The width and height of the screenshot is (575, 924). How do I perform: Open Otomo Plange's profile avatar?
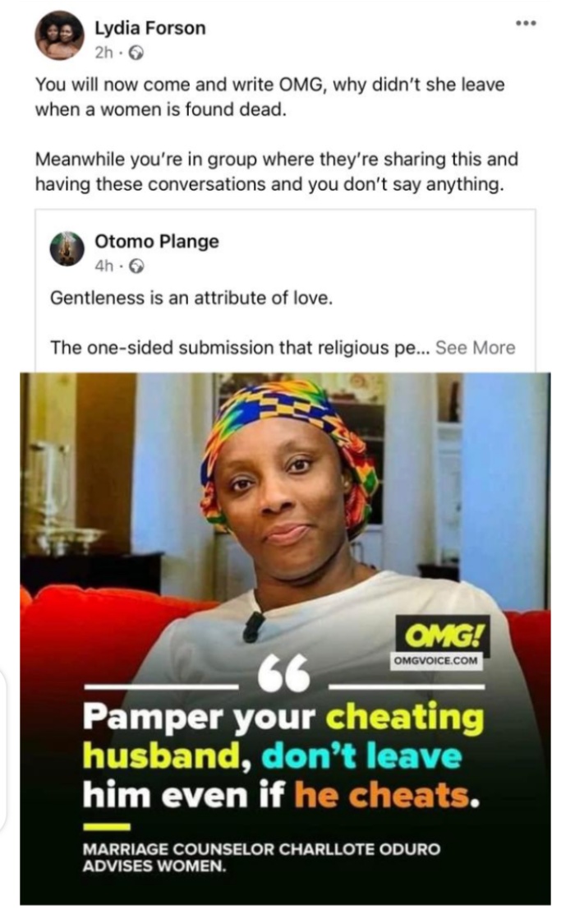(67, 249)
